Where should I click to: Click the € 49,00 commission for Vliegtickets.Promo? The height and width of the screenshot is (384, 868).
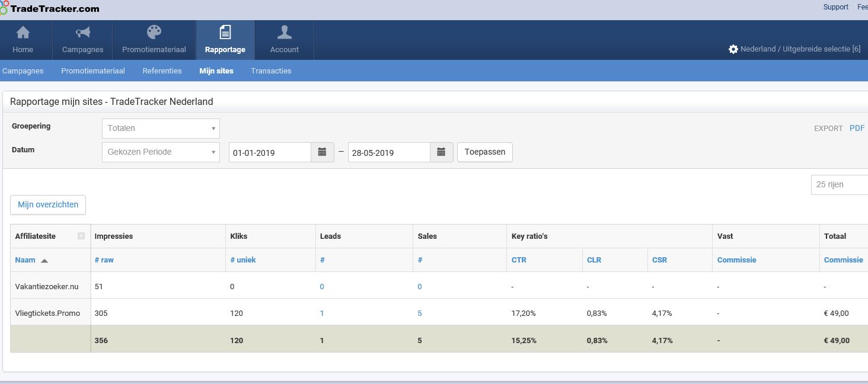tap(837, 313)
